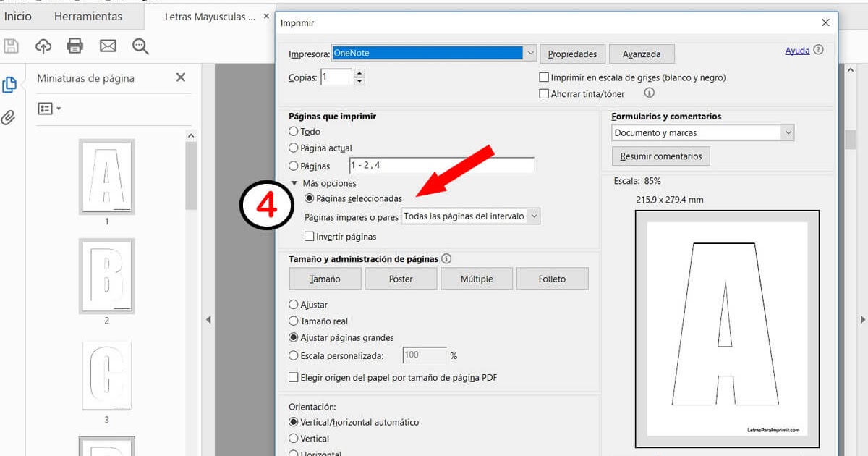Enable Elegir origen del papel checkbox
Viewport: 868px width, 456px height.
click(x=294, y=377)
